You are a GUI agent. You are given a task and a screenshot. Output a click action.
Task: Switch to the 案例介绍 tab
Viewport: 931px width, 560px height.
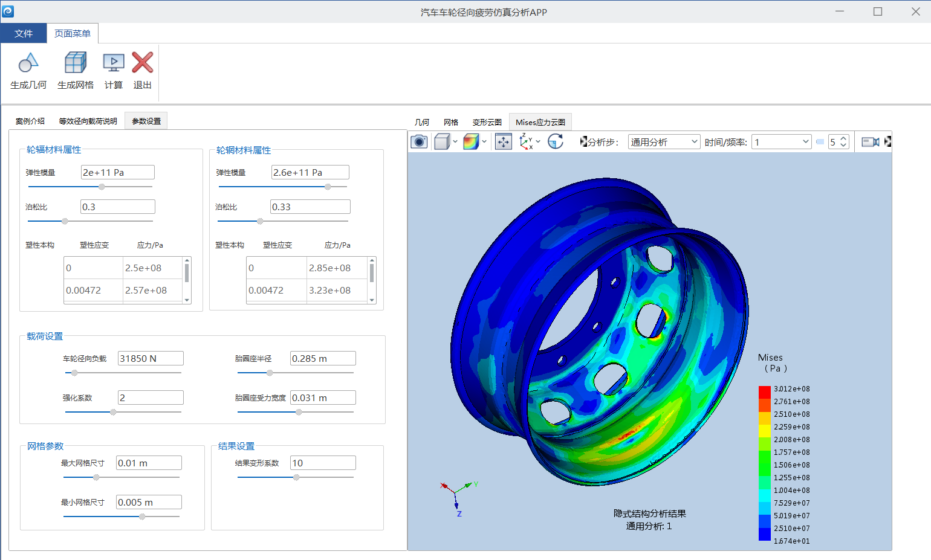30,121
